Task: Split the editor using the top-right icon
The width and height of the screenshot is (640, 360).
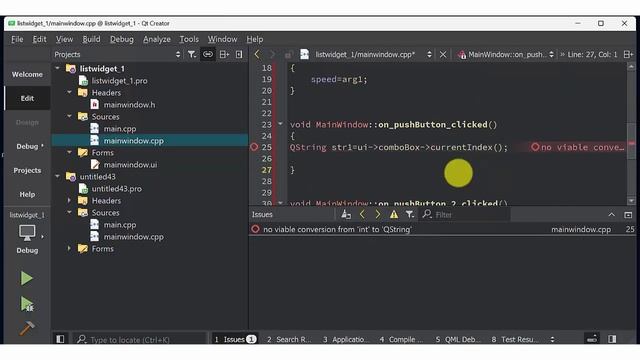Action: [x=628, y=54]
